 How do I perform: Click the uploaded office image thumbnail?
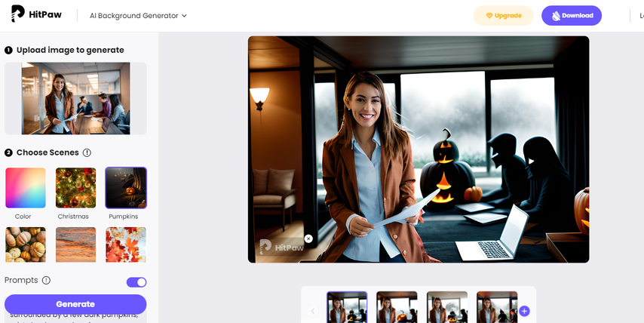(75, 98)
